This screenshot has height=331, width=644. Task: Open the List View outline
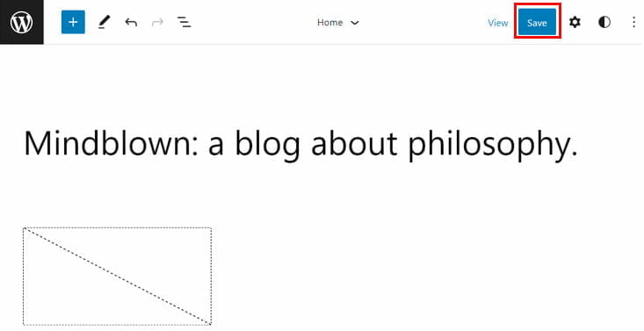tap(184, 22)
